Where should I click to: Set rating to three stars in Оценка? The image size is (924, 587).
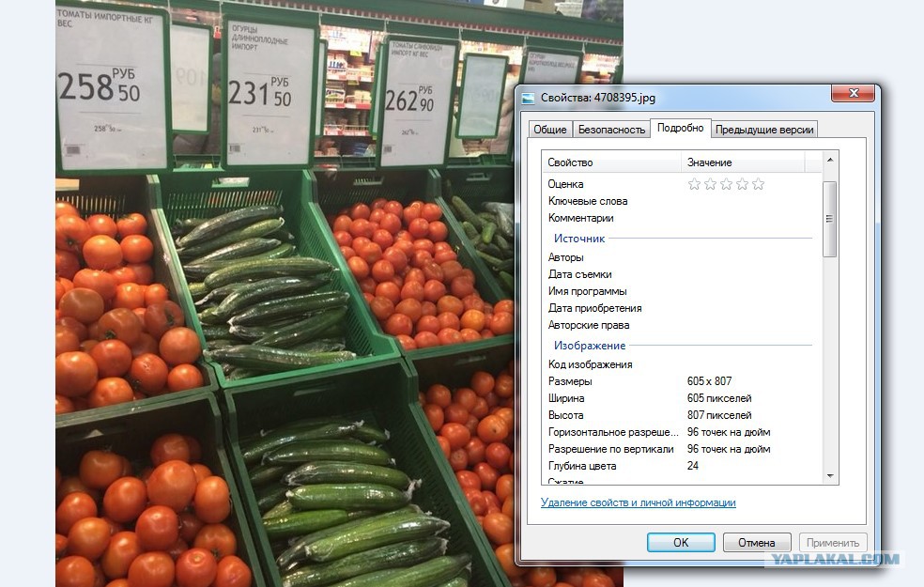point(726,184)
